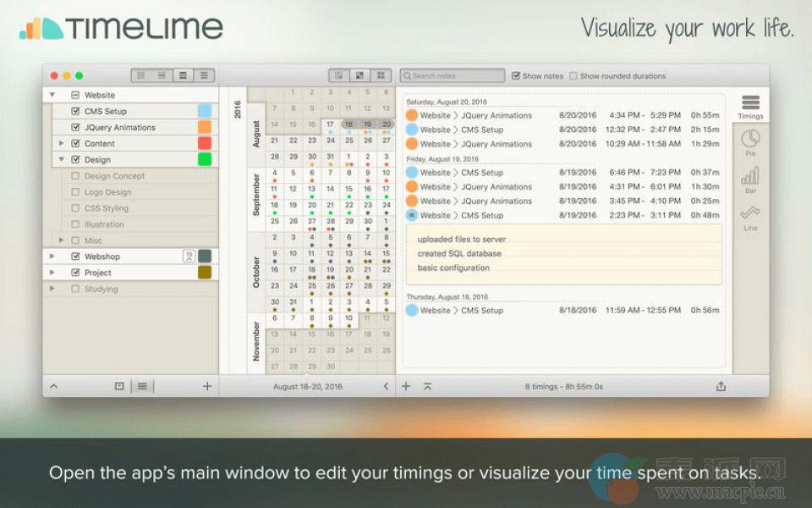Switch to the Timings tab
812x508 pixels.
(750, 106)
